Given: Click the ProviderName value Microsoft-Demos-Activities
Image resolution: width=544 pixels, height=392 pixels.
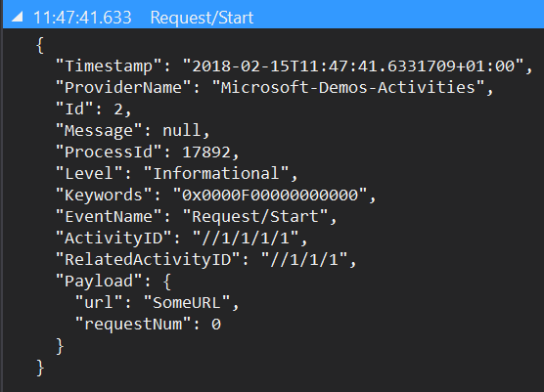Looking at the screenshot, I should [348, 87].
